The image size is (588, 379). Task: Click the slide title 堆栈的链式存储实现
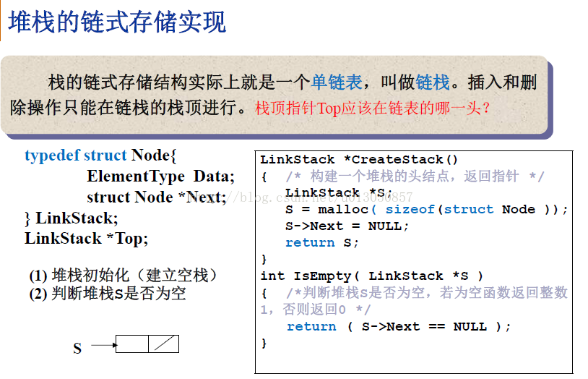[117, 22]
